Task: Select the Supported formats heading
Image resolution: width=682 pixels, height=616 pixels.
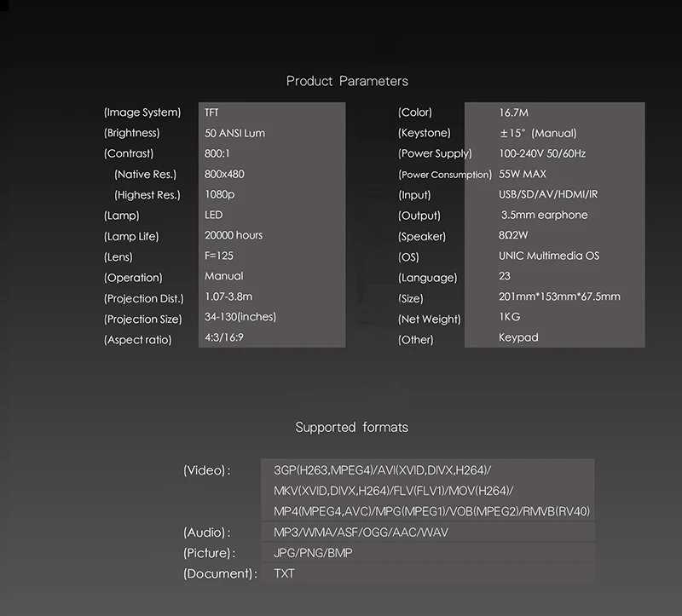Action: pyautogui.click(x=351, y=428)
